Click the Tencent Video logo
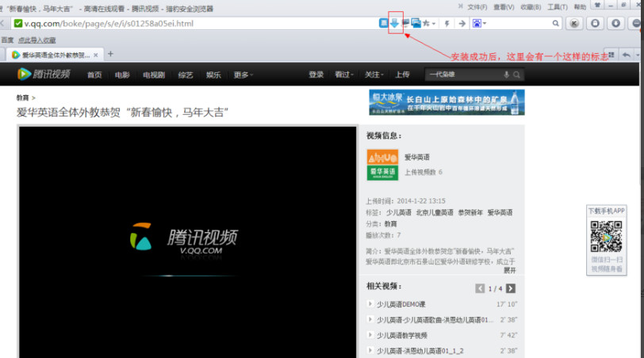This screenshot has width=644, height=358. (x=44, y=74)
